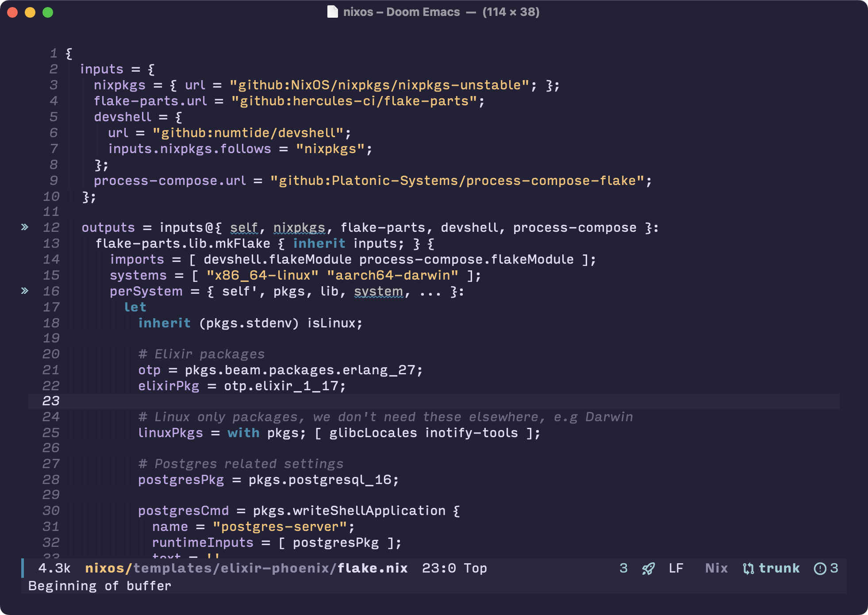The image size is (868, 615).
Task: Click the "aarch64-darwin" string
Action: point(392,276)
